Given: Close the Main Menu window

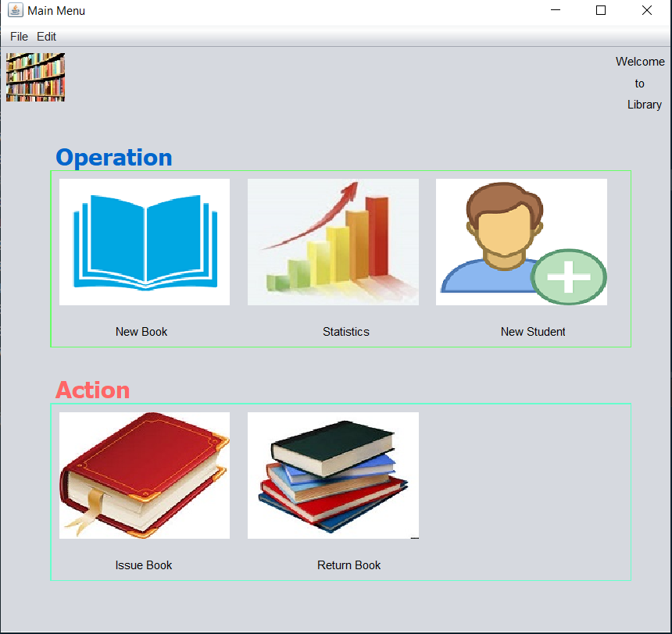Looking at the screenshot, I should click(x=646, y=11).
